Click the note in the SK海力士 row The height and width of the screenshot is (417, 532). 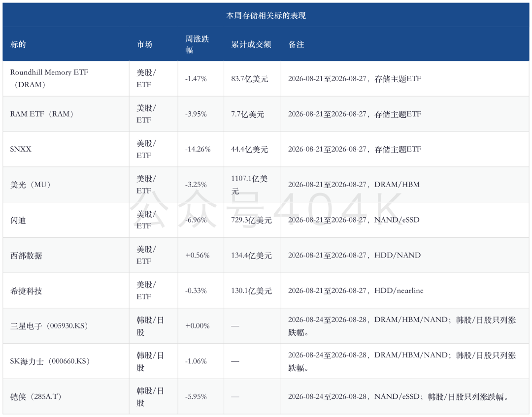(x=402, y=361)
